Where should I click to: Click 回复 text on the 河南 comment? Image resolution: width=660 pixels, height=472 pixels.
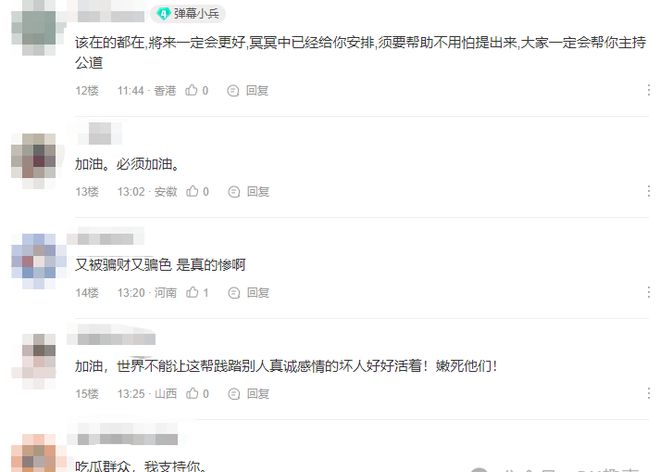(258, 293)
